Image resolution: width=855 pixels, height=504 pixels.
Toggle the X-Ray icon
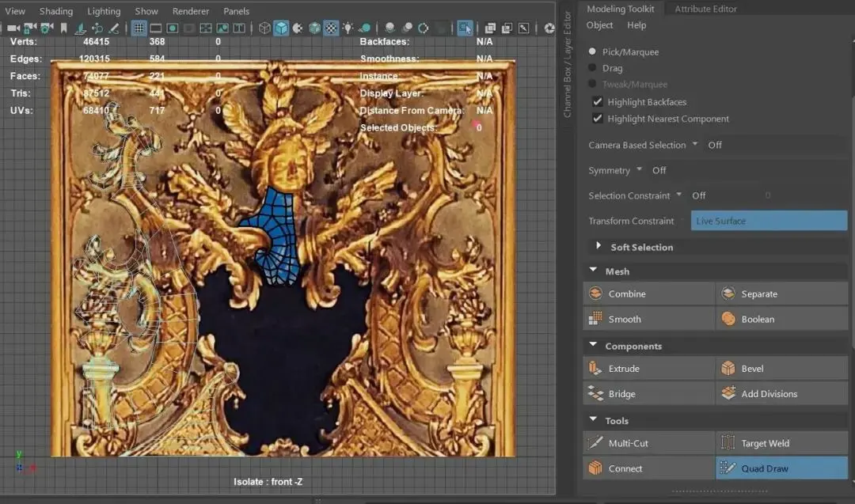click(x=490, y=28)
